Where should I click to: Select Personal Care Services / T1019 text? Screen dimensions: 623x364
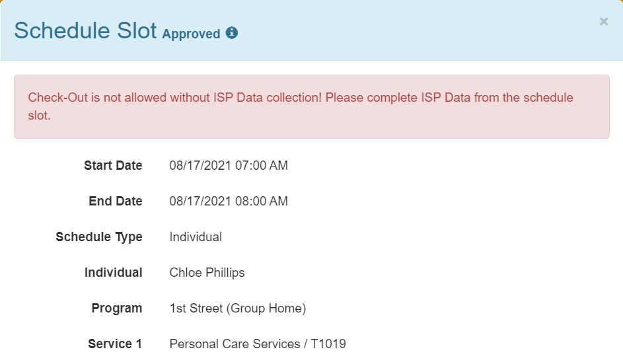(x=258, y=344)
